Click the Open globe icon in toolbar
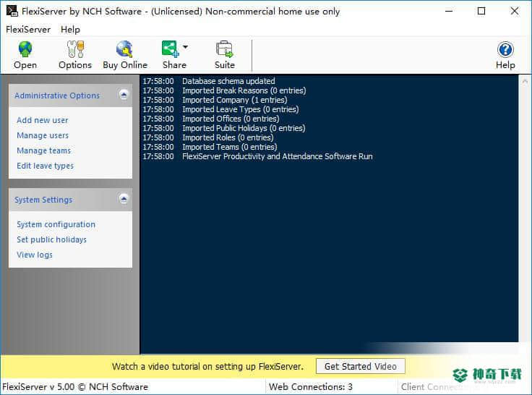This screenshot has height=395, width=532. pos(25,49)
